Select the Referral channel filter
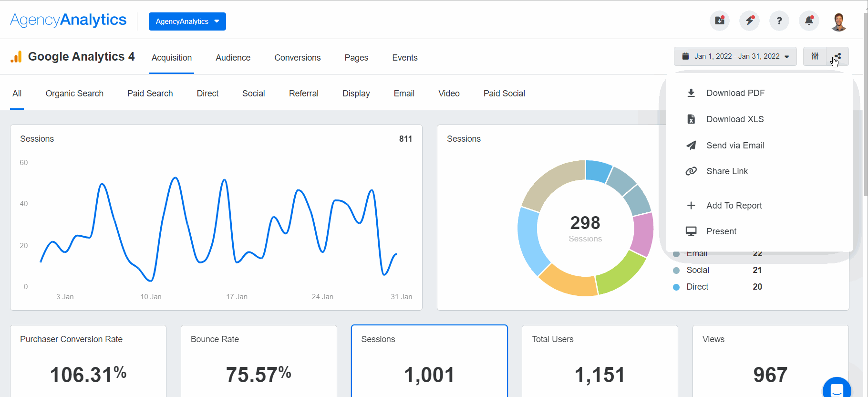 pos(304,94)
